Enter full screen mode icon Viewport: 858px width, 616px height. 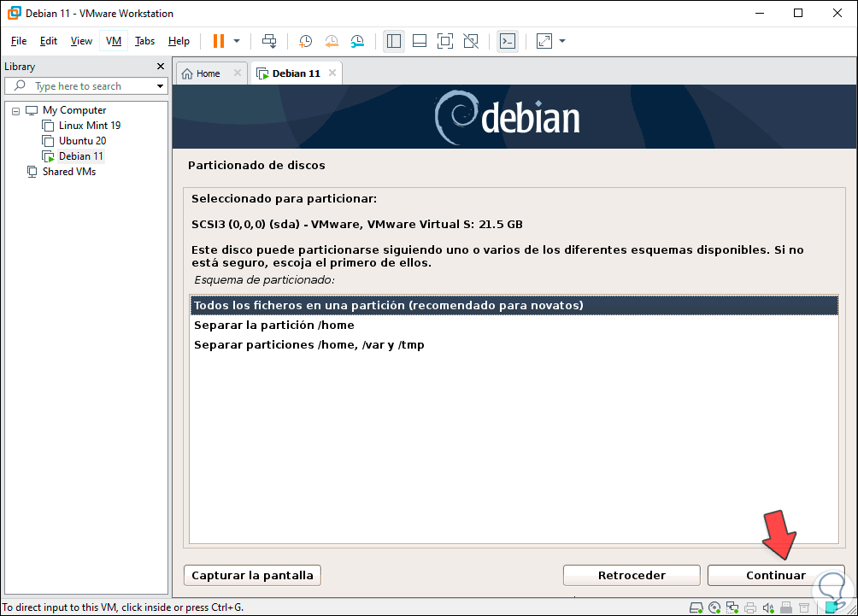(x=445, y=41)
